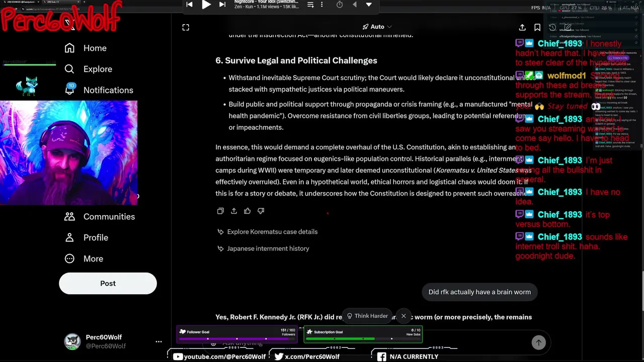Share the response using arrow-up icon
The image size is (644, 362).
tap(234, 211)
